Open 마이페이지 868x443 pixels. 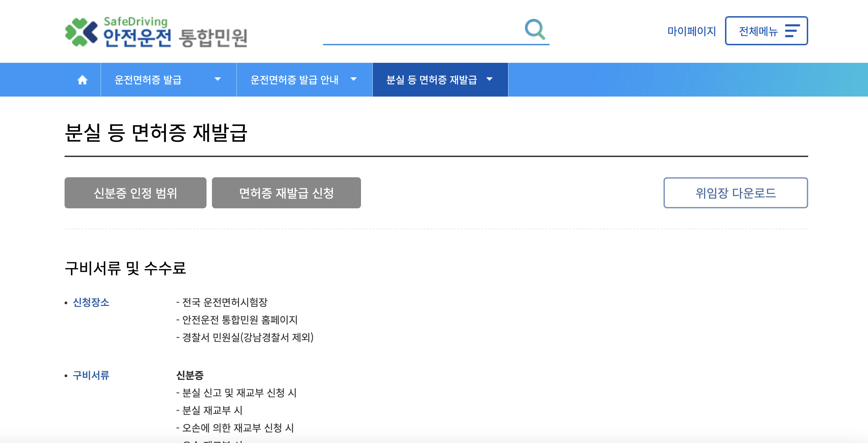point(691,31)
